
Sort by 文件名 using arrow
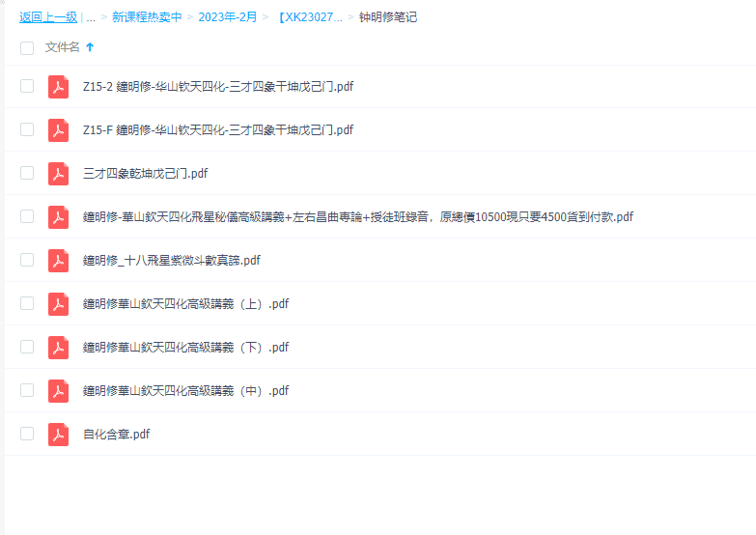point(90,46)
